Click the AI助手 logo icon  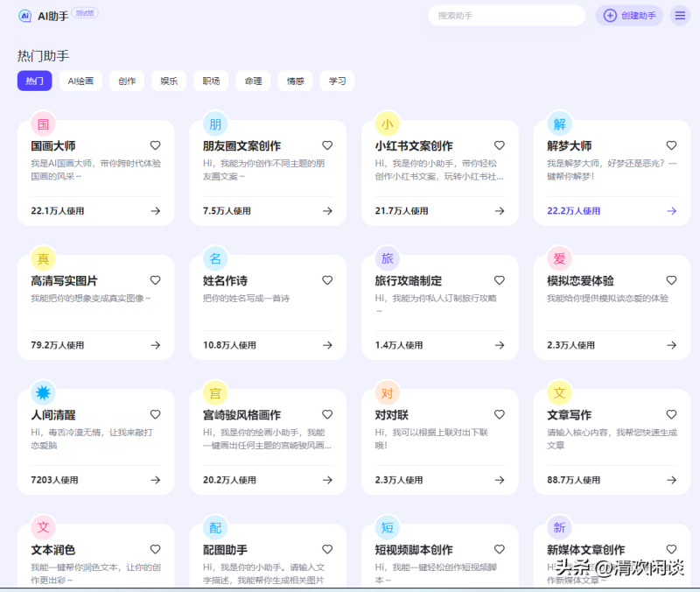(x=25, y=16)
